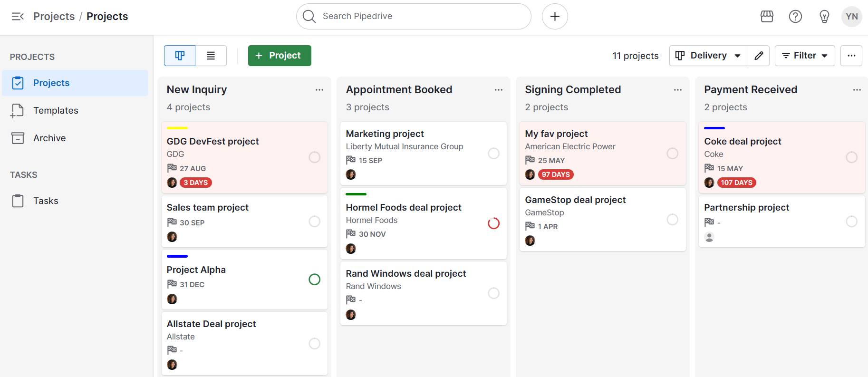Screen dimensions: 868x377
Task: Create a new project with the green button
Action: click(280, 55)
